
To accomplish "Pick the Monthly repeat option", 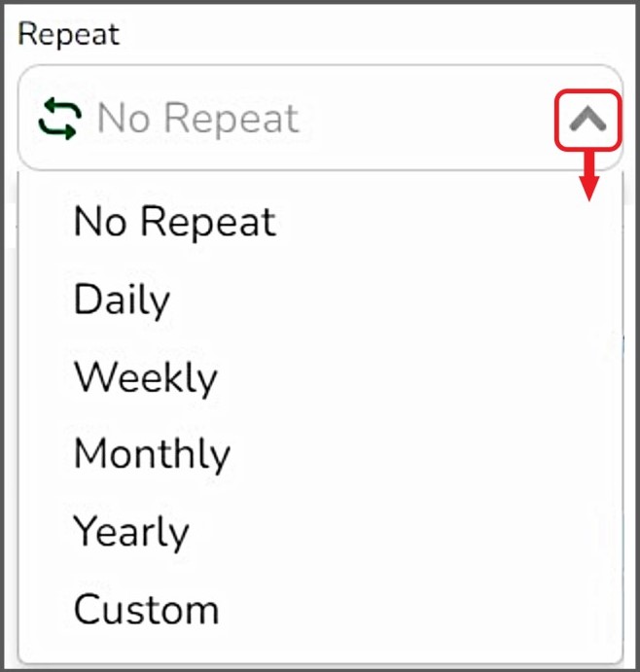I will 153,454.
